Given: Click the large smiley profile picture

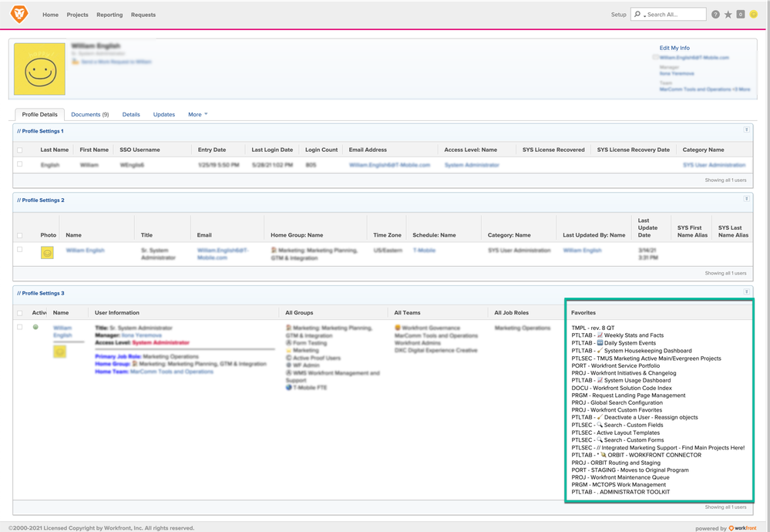Looking at the screenshot, I should (x=39, y=69).
